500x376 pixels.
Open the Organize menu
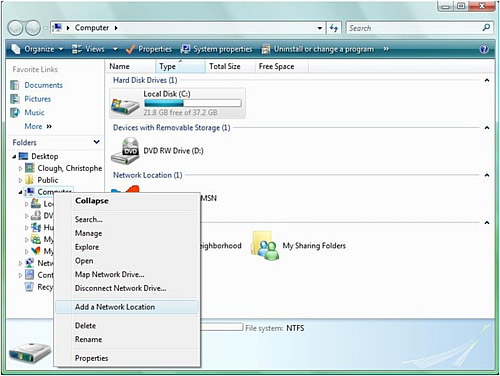point(37,49)
